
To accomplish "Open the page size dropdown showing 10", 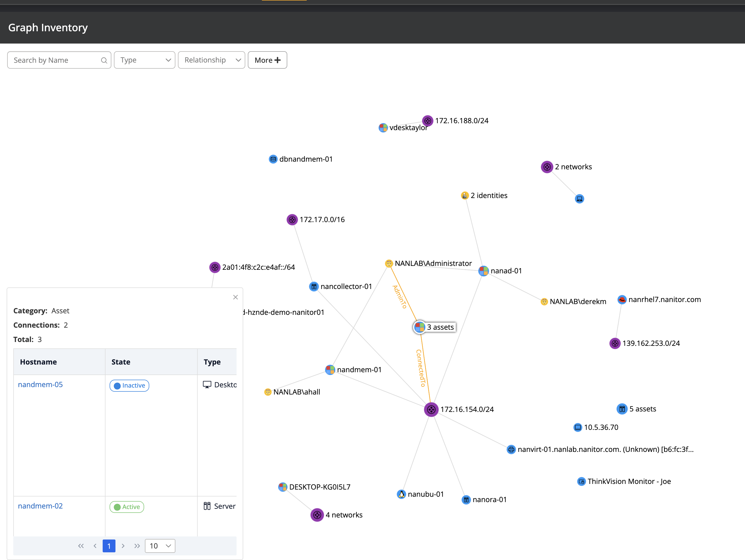I will pos(160,545).
